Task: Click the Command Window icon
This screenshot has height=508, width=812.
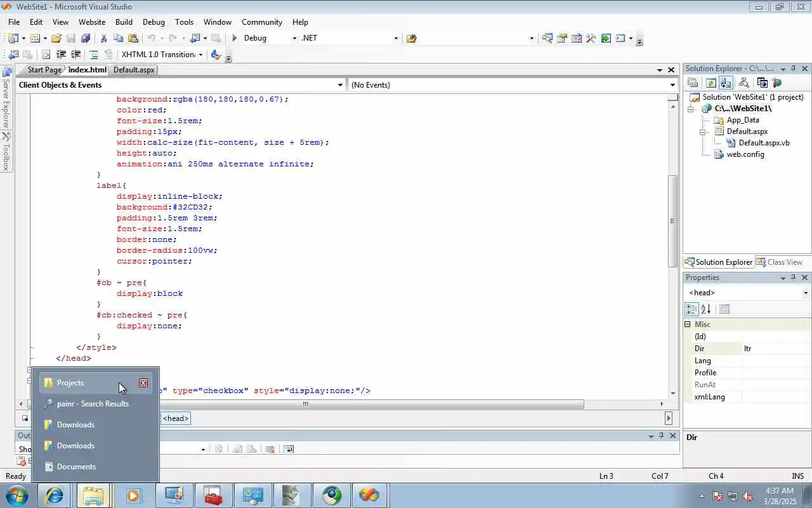Action: coord(620,38)
